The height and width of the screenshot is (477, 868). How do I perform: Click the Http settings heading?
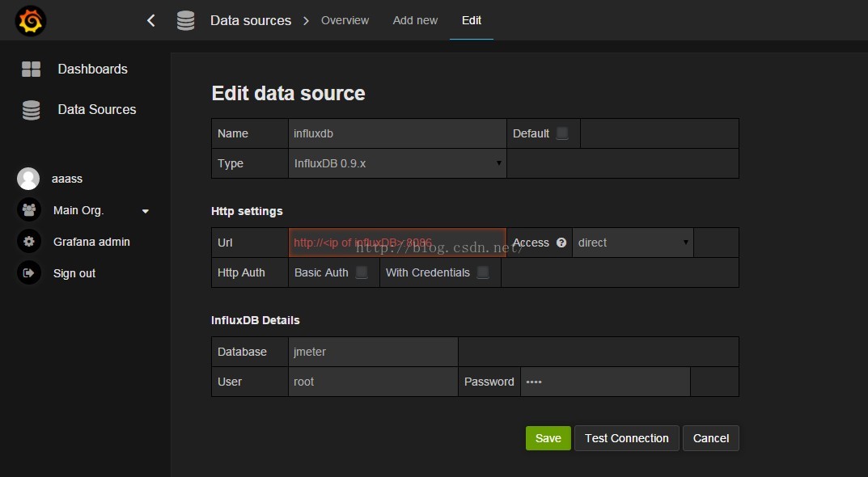click(x=247, y=211)
